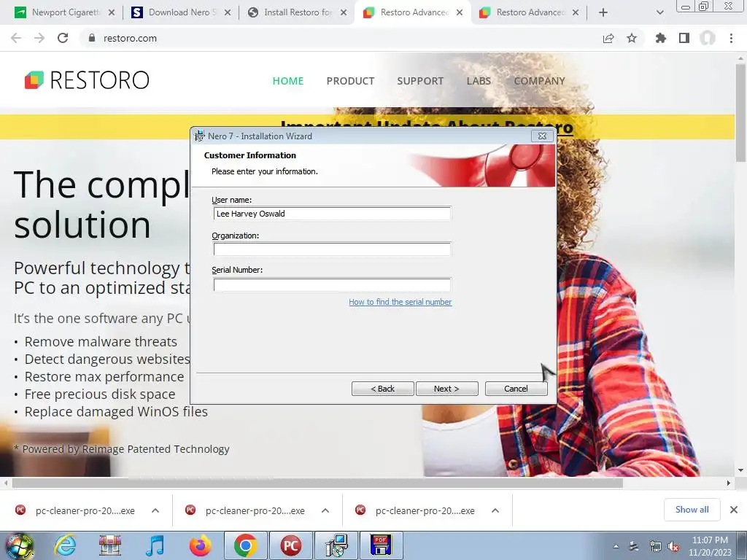The width and height of the screenshot is (747, 560).
Task: Click the Back button in Nero wizard
Action: (x=382, y=389)
